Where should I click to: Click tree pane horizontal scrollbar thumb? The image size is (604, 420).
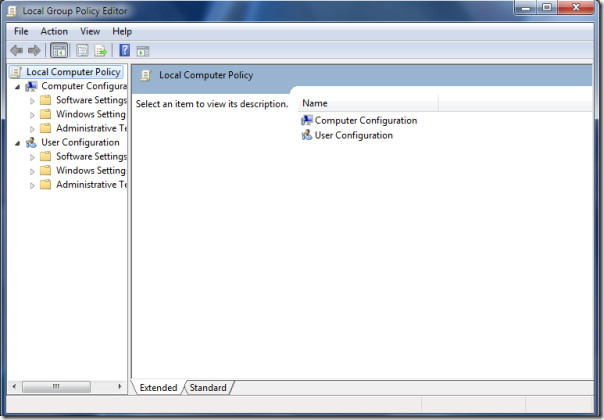[x=56, y=386]
